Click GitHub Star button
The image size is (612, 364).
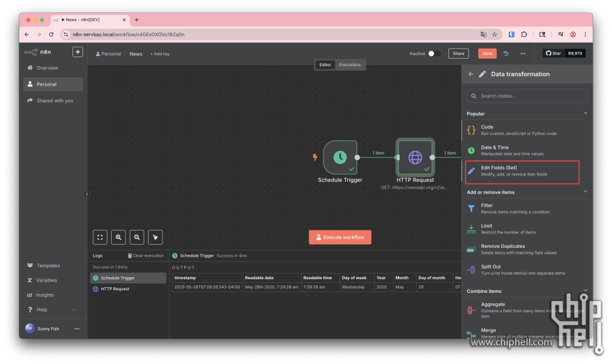click(553, 54)
